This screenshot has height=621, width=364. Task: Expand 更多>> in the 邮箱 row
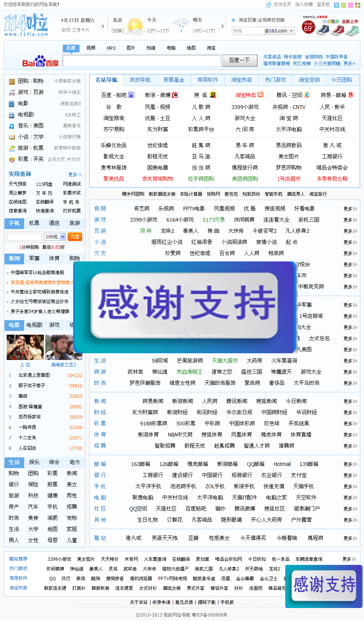350,464
